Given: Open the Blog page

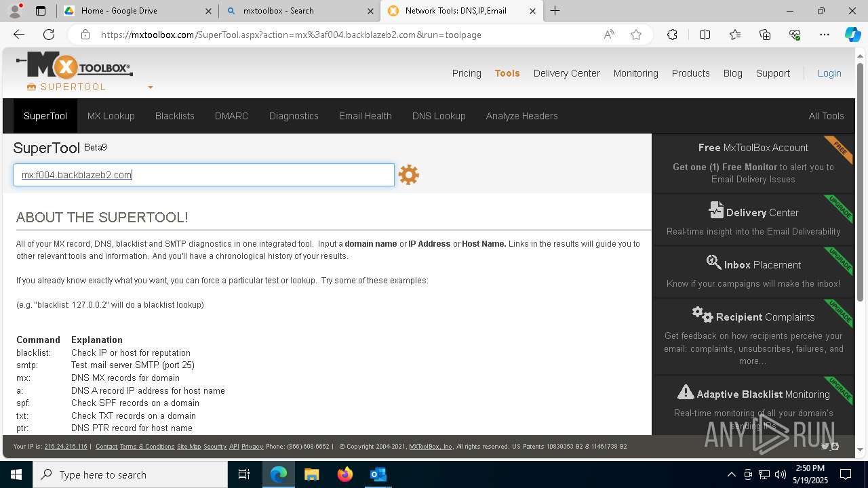Looking at the screenshot, I should 733,73.
